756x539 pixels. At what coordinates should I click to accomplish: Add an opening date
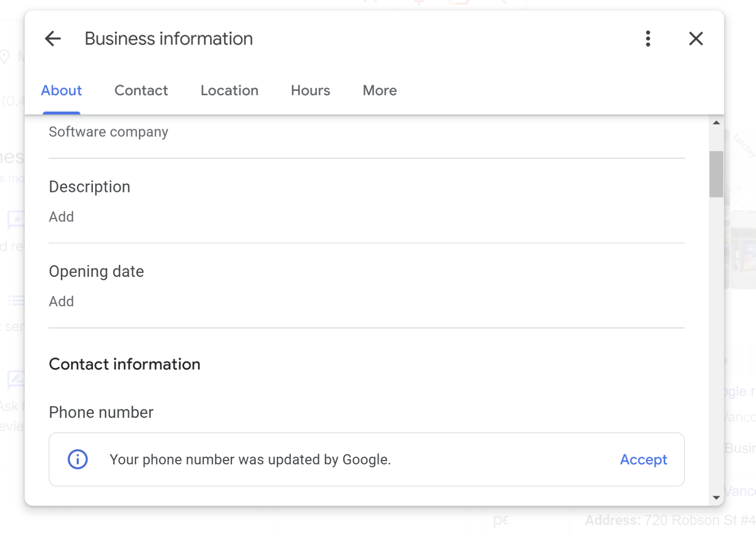pos(61,301)
